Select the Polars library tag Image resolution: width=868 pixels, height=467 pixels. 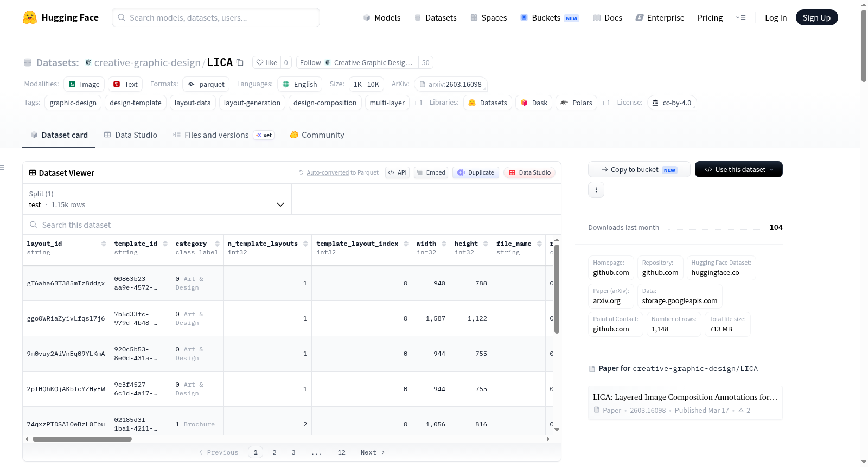point(576,103)
